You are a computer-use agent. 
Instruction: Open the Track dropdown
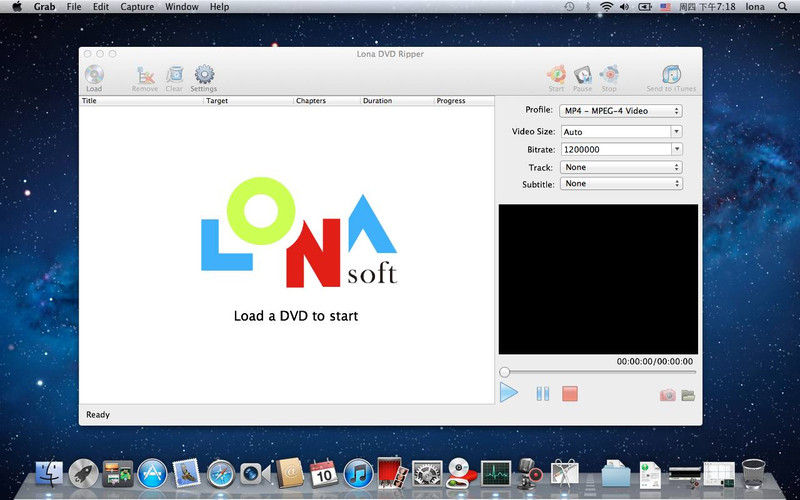(x=621, y=167)
